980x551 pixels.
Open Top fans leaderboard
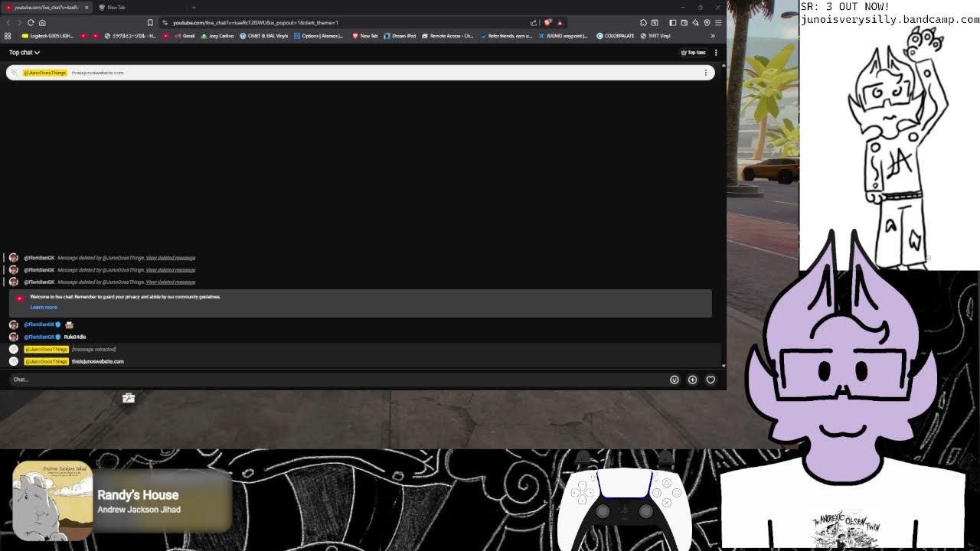(693, 53)
